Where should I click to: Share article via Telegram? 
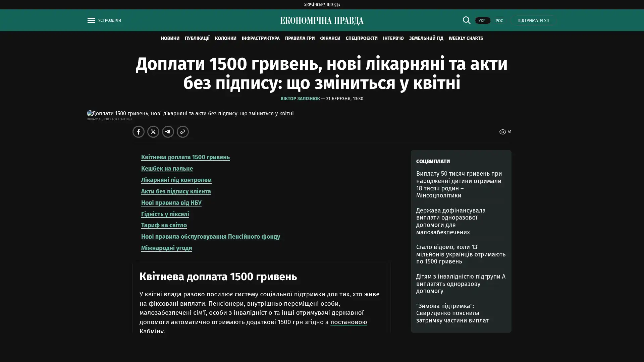pos(168,132)
